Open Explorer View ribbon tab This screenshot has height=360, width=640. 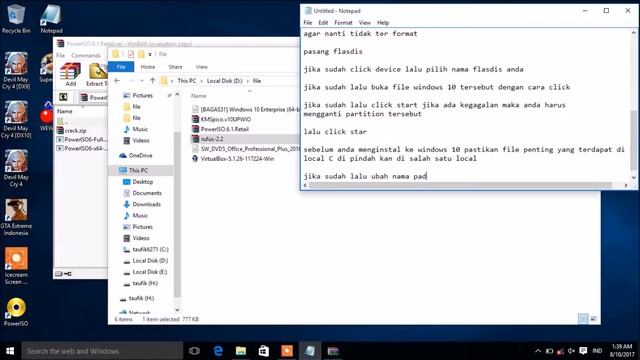[202, 67]
